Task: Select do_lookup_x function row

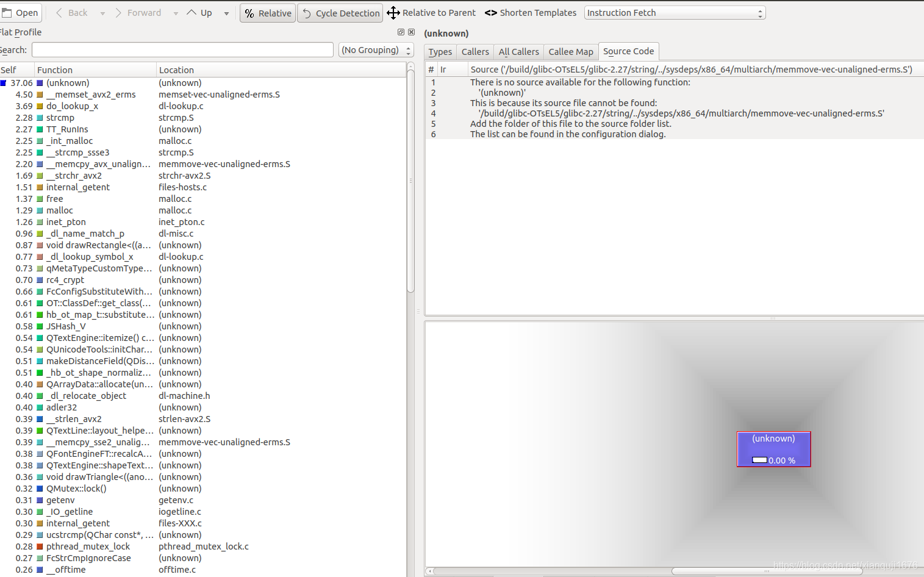Action: coord(202,106)
